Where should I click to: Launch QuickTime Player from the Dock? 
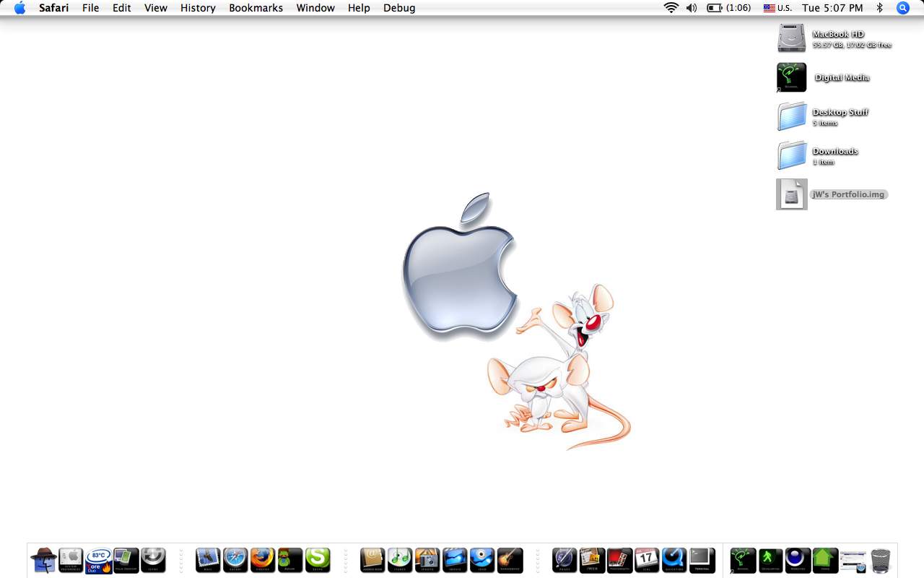click(674, 560)
